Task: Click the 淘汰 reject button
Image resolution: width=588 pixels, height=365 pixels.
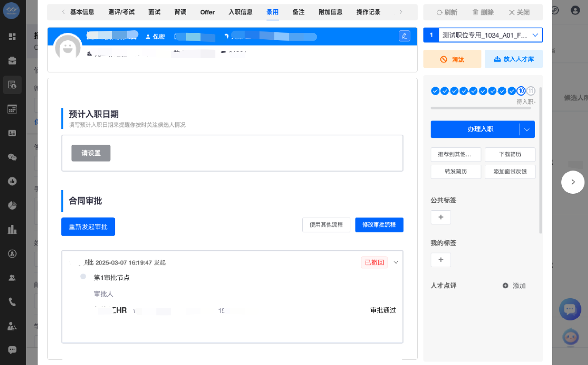Action: pyautogui.click(x=453, y=59)
